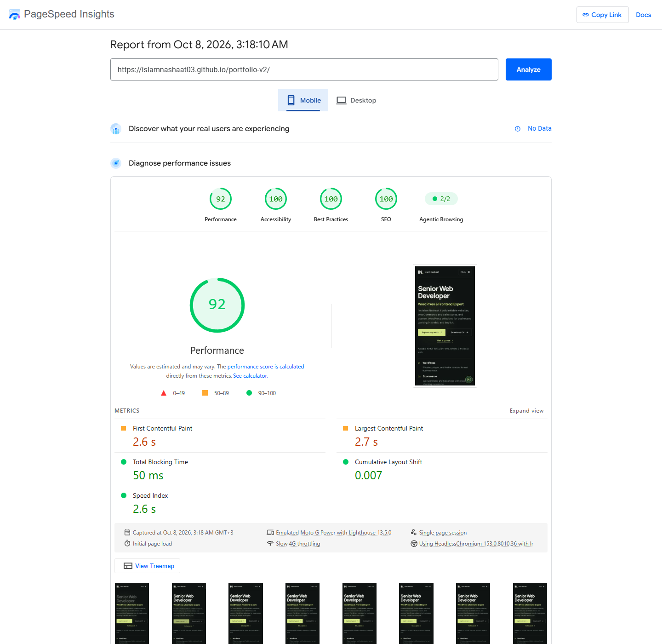Click the Largest Contentful Paint metric label
Screen dimensions: 662x644
(389, 428)
